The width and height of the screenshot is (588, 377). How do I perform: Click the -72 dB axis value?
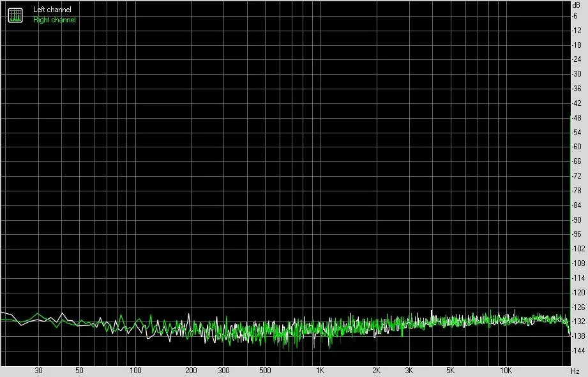point(577,176)
